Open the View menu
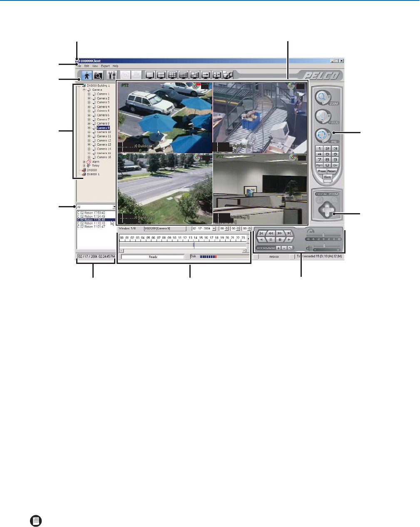The width and height of the screenshot is (420, 527). [x=95, y=66]
